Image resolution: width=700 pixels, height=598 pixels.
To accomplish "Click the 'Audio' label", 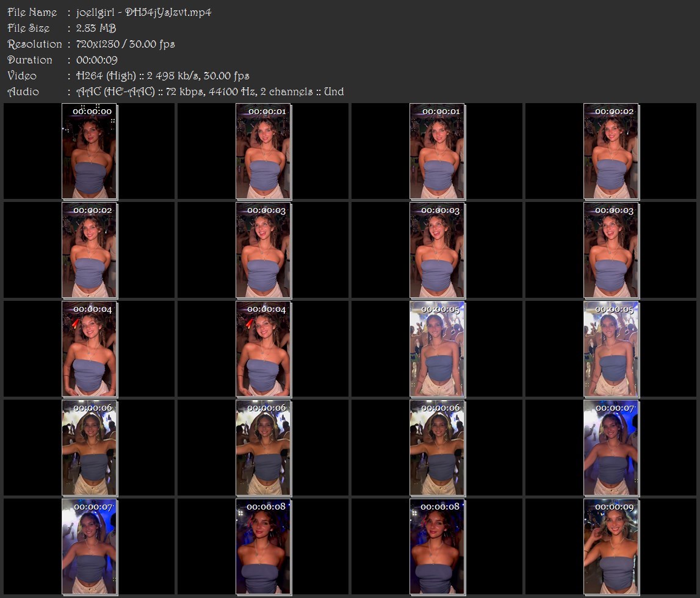I will tap(23, 92).
